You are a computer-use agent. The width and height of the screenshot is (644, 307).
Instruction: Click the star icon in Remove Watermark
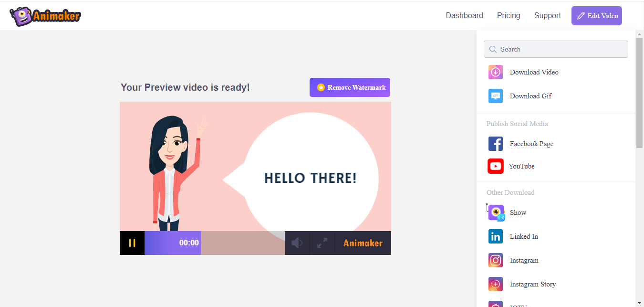coord(321,87)
